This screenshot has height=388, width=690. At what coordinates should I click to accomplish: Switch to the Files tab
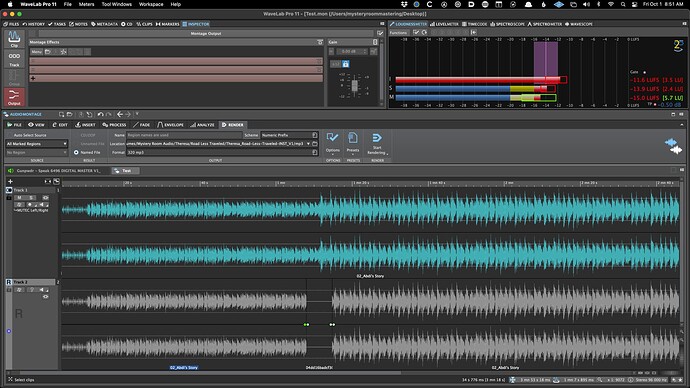click(11, 24)
